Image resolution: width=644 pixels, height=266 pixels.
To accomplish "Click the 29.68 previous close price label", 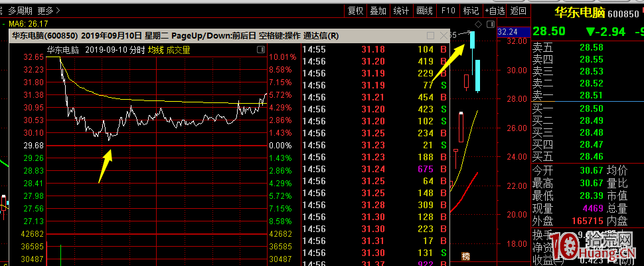I will (x=34, y=145).
